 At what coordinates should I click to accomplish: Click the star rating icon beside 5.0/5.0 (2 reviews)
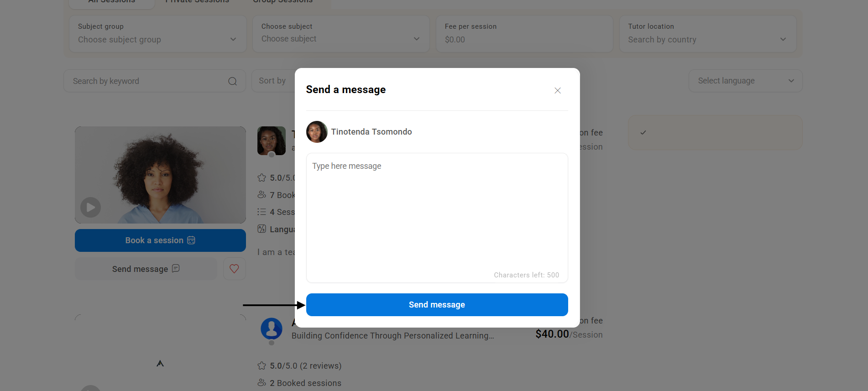pos(261,366)
